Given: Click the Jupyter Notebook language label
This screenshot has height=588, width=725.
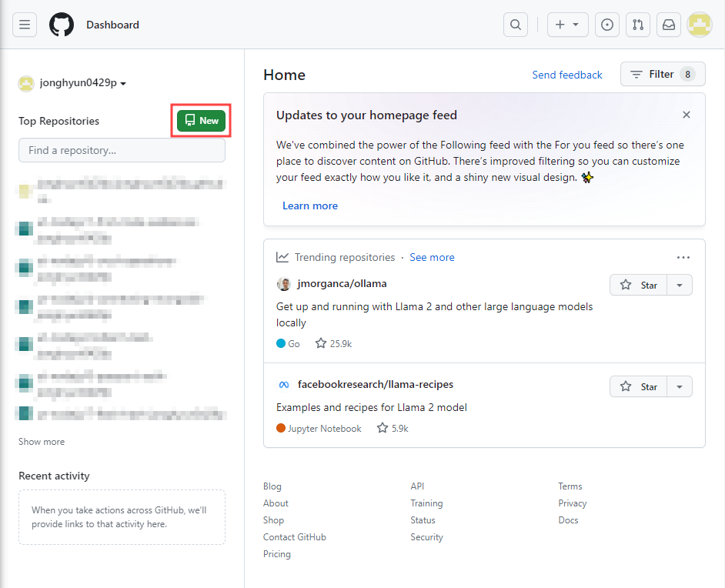Looking at the screenshot, I should coord(319,429).
